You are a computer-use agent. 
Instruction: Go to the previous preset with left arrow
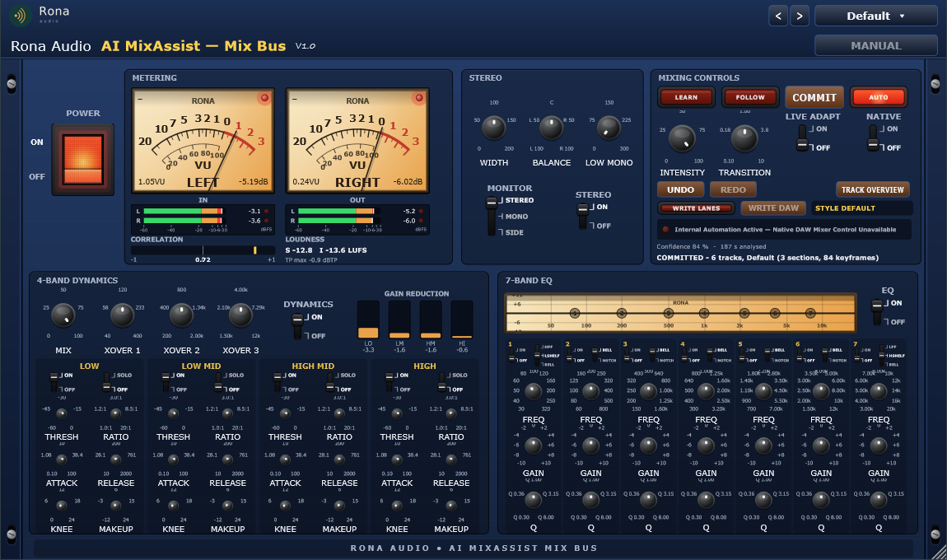tap(778, 16)
